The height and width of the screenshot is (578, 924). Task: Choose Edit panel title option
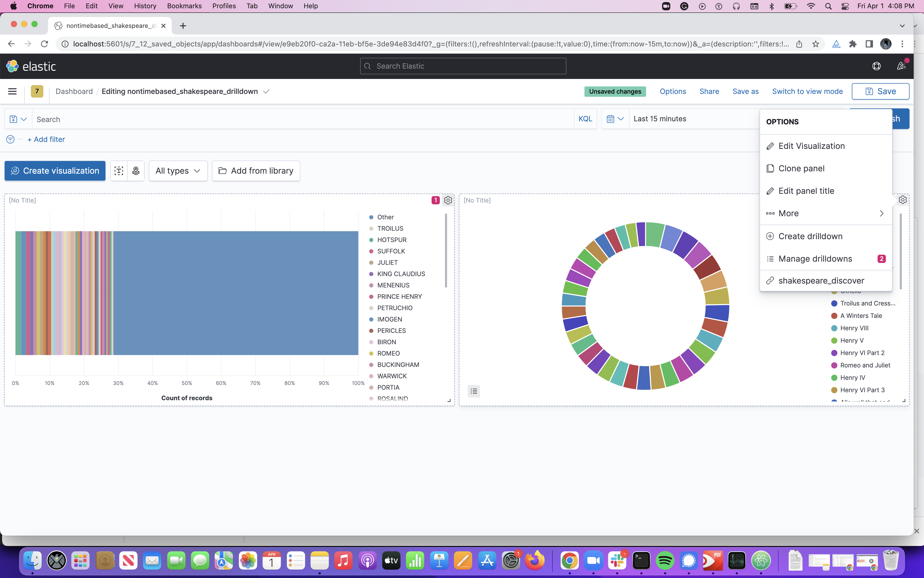pyautogui.click(x=826, y=191)
